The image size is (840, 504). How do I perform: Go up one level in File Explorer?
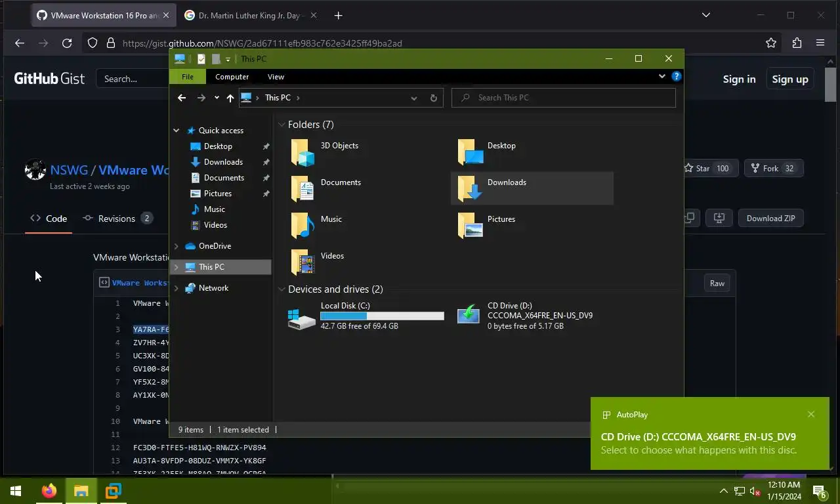coord(230,98)
